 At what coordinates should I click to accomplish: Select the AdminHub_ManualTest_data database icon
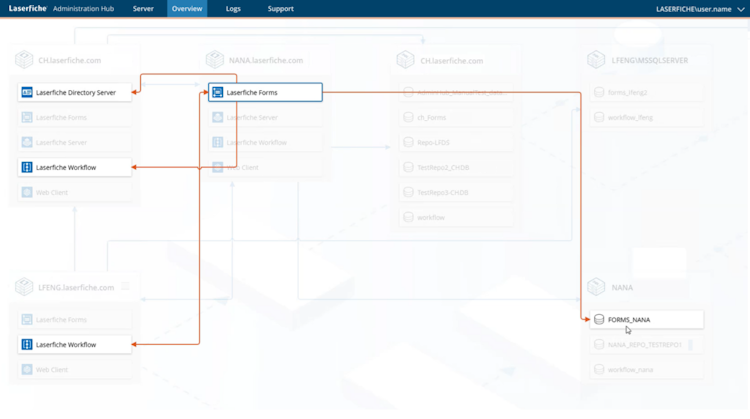tap(408, 92)
